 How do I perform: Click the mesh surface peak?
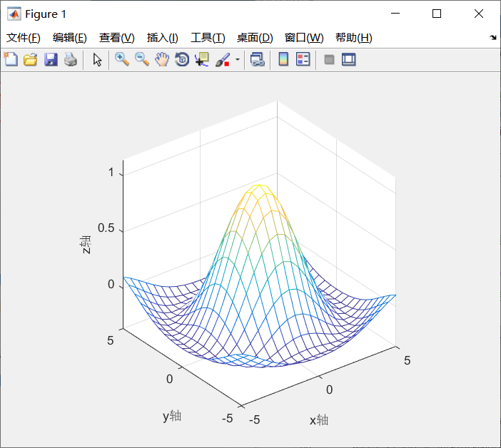pyautogui.click(x=260, y=185)
